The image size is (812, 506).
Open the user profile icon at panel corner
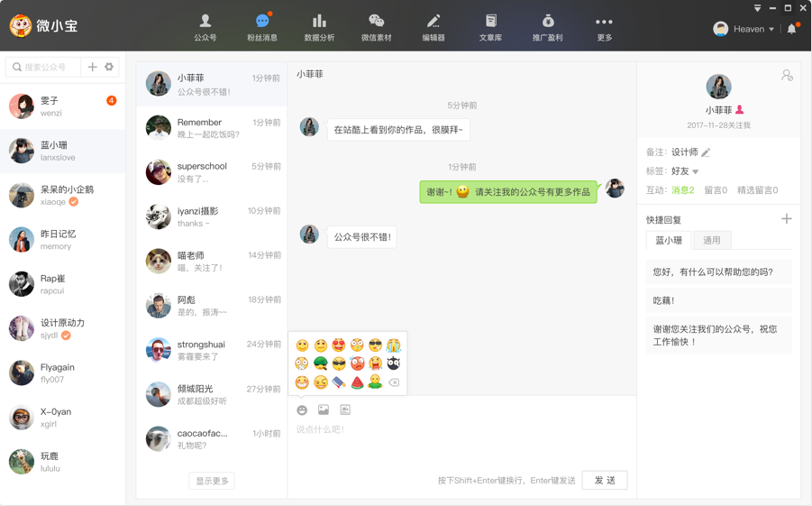787,76
